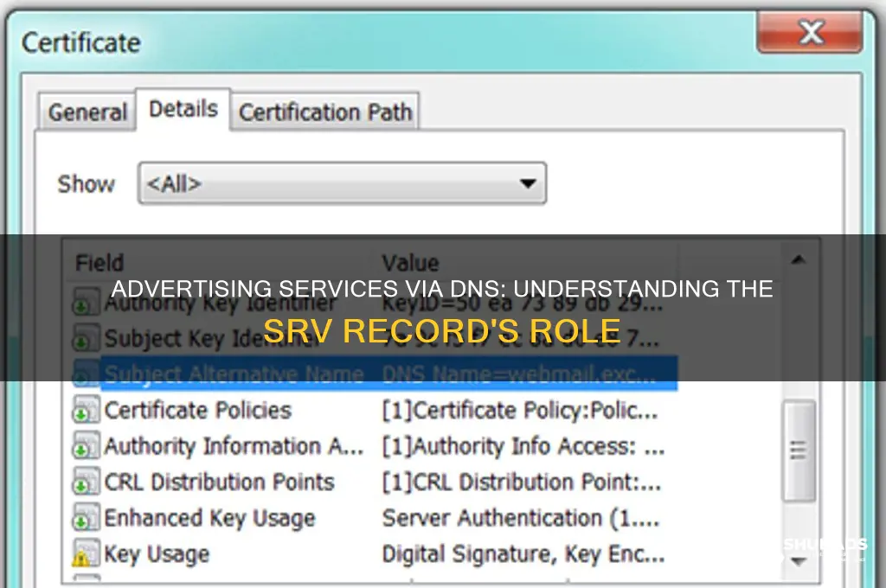Screen dimensions: 886x588
Task: Select the Subject Alternative Name row
Action: click(x=375, y=374)
